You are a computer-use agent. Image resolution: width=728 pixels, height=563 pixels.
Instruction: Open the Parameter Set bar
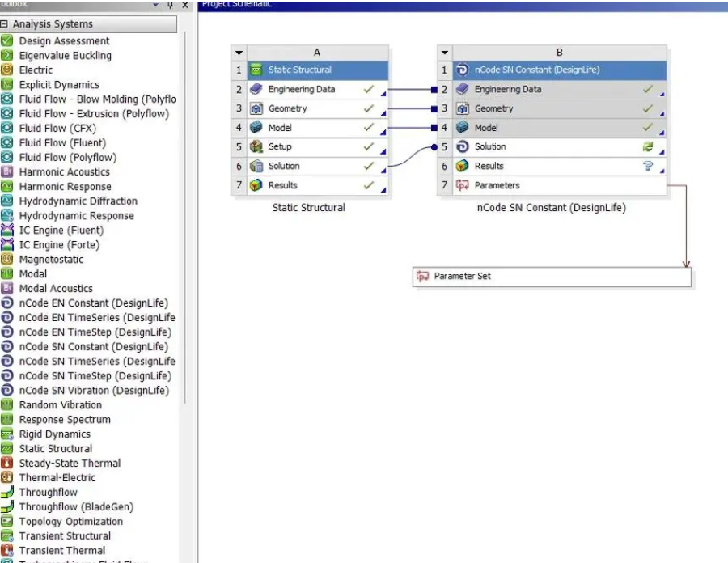coord(552,277)
